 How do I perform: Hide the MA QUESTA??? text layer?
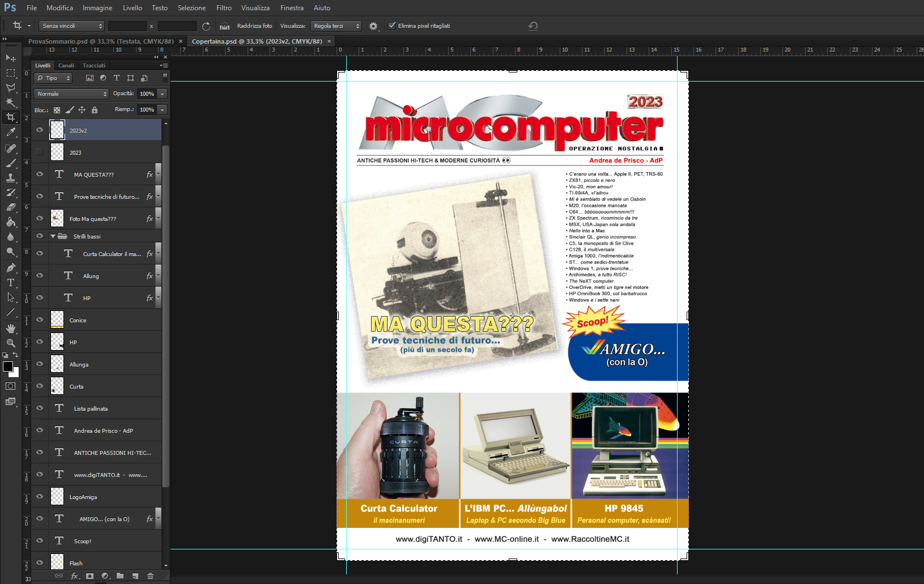pos(40,174)
